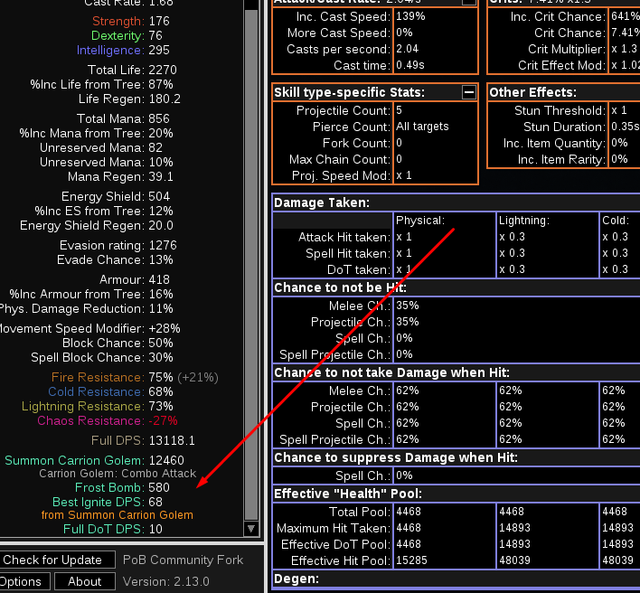The height and width of the screenshot is (593, 640).
Task: Click the Evasion rating 1276 stat
Action: point(118,245)
